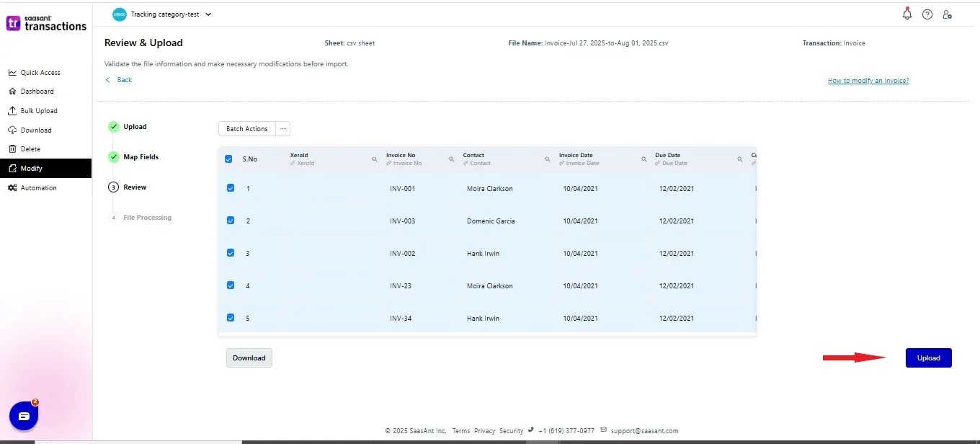Open the Download section in sidebar
This screenshot has height=444, width=980.
click(x=36, y=130)
